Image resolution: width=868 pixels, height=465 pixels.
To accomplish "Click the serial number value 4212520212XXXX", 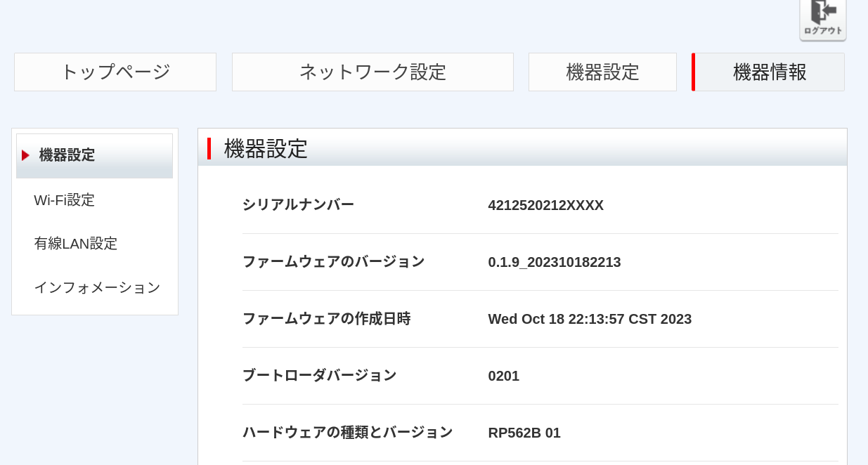I will [x=545, y=205].
